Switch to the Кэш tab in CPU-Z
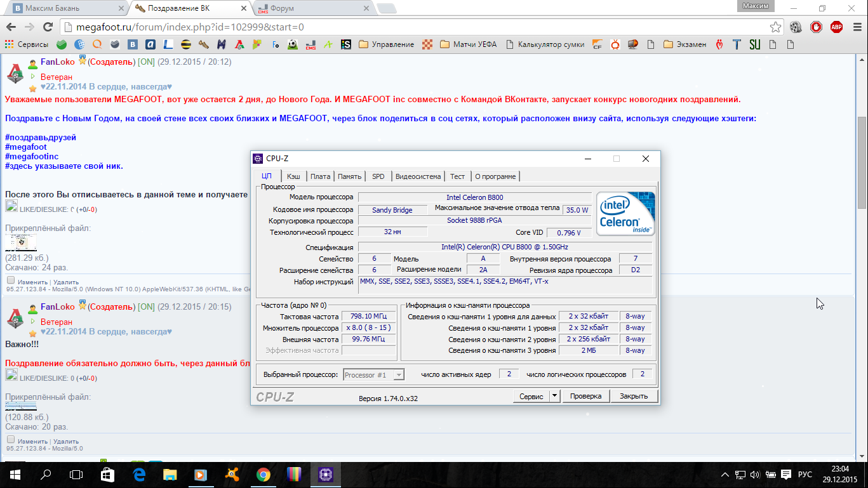 [293, 176]
